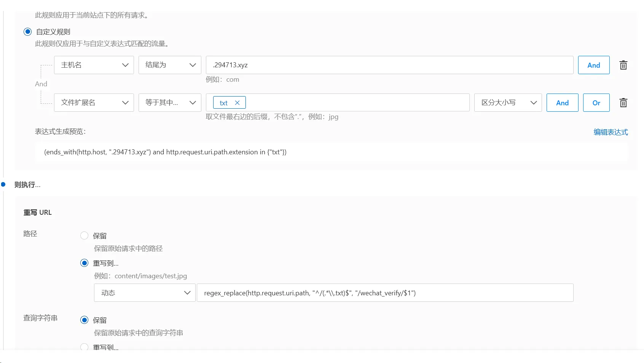This screenshot has width=644, height=363.
Task: Open the 动态 rewrite type dropdown
Action: click(145, 293)
